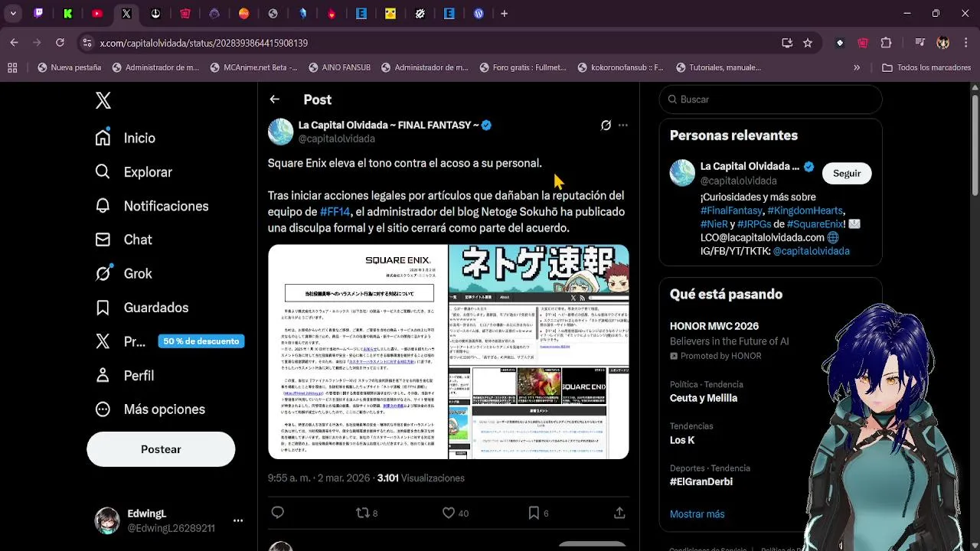Image resolution: width=980 pixels, height=551 pixels.
Task: Open the apps grid in bookmarks bar
Action: pyautogui.click(x=12, y=67)
